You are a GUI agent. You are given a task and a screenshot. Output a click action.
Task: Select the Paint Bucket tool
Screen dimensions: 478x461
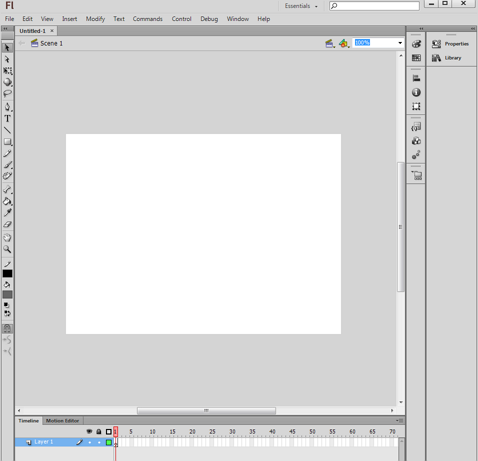[7, 201]
